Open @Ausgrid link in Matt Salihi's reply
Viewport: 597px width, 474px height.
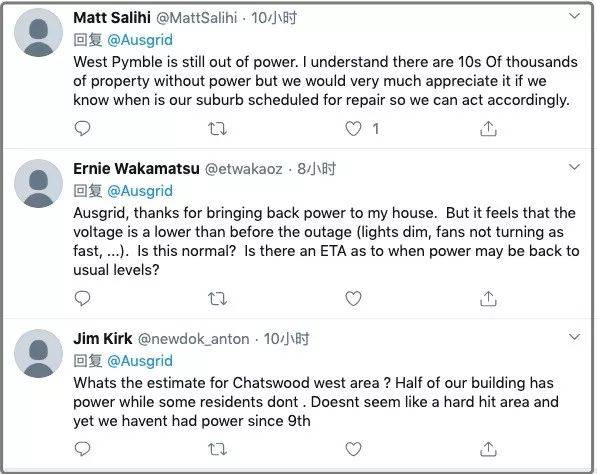click(140, 40)
